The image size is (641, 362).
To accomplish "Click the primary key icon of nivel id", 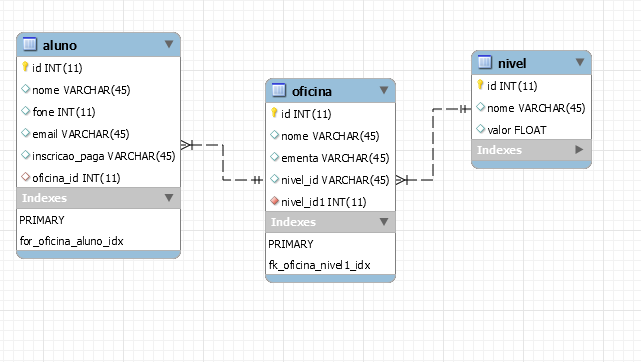I will (480, 85).
